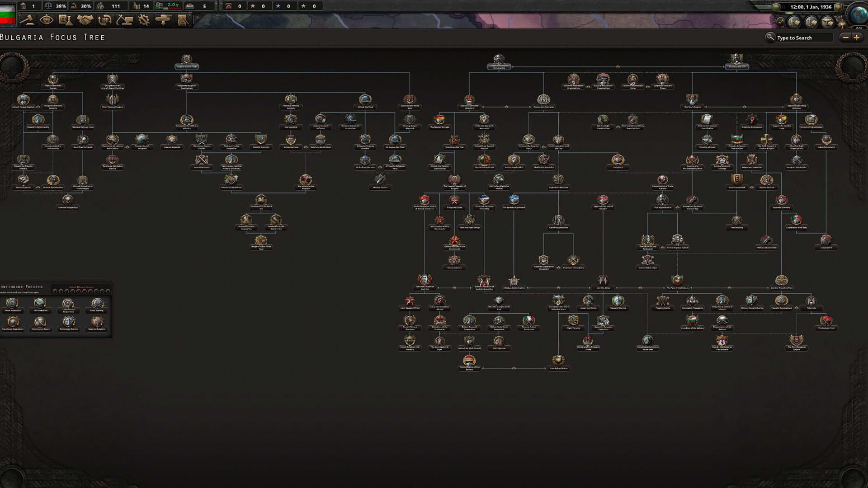The width and height of the screenshot is (868, 488).
Task: Select Land Reorganization focus
Action: 558,222
